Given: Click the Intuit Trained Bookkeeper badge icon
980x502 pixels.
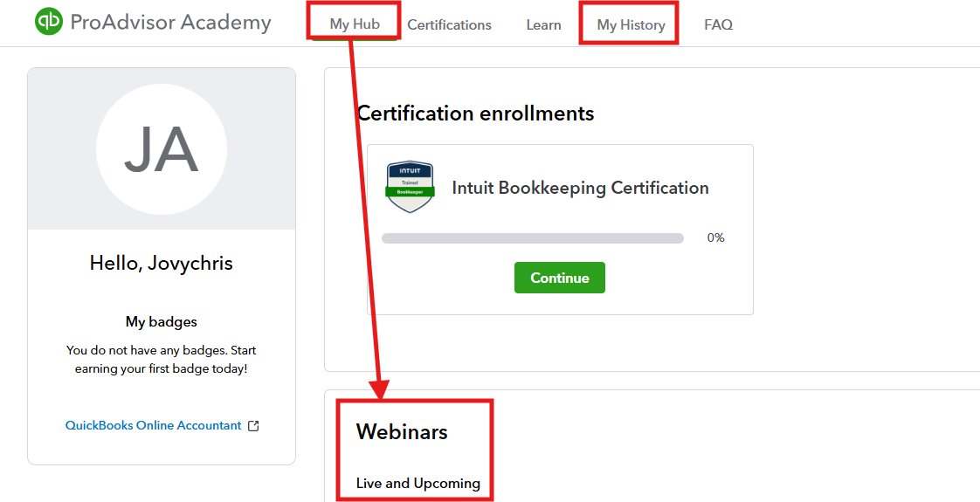Looking at the screenshot, I should pyautogui.click(x=410, y=187).
